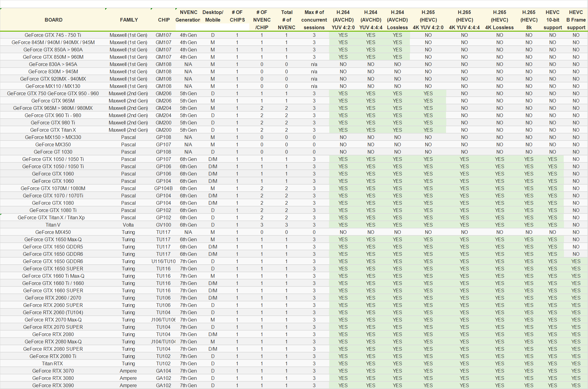Click Ampere family cell in RTX 3090 row
Viewport: 588px width, 389px height.
[x=128, y=385]
